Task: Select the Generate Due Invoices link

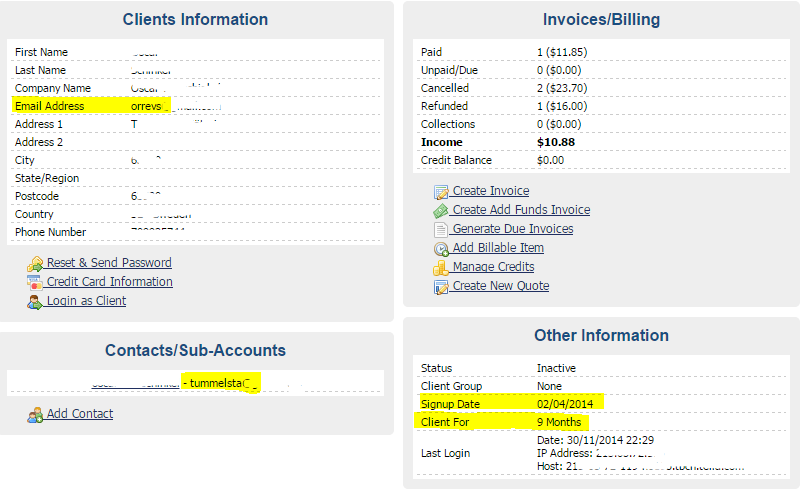Action: [513, 228]
